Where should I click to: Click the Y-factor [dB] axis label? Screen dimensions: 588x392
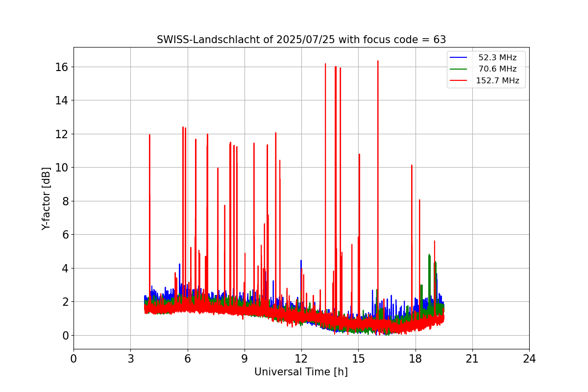(46, 198)
